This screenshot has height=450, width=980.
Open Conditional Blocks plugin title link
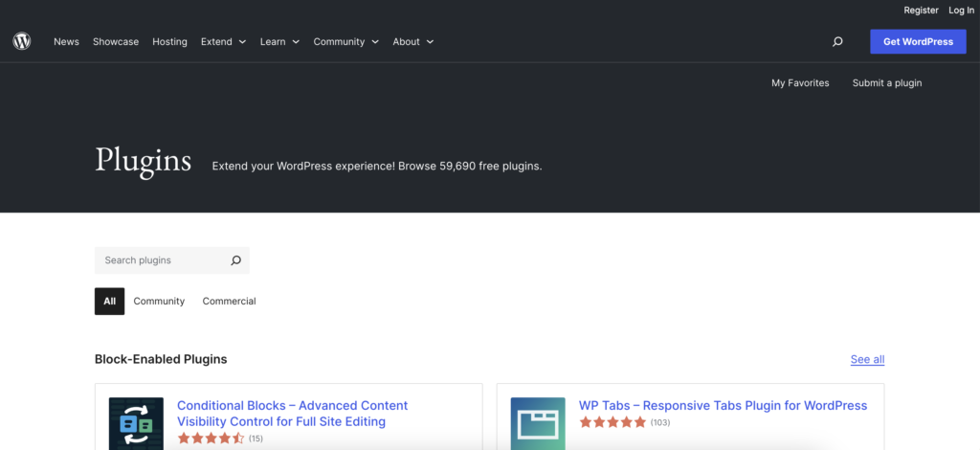293,414
